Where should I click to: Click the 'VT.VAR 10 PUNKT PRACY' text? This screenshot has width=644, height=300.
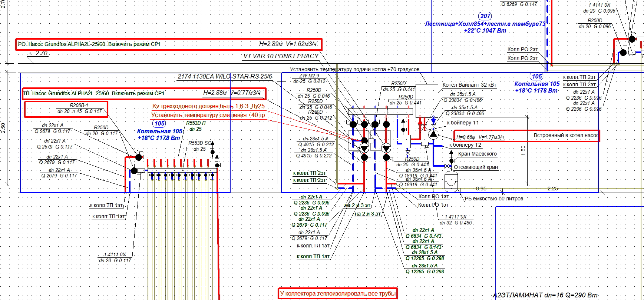pos(281,56)
